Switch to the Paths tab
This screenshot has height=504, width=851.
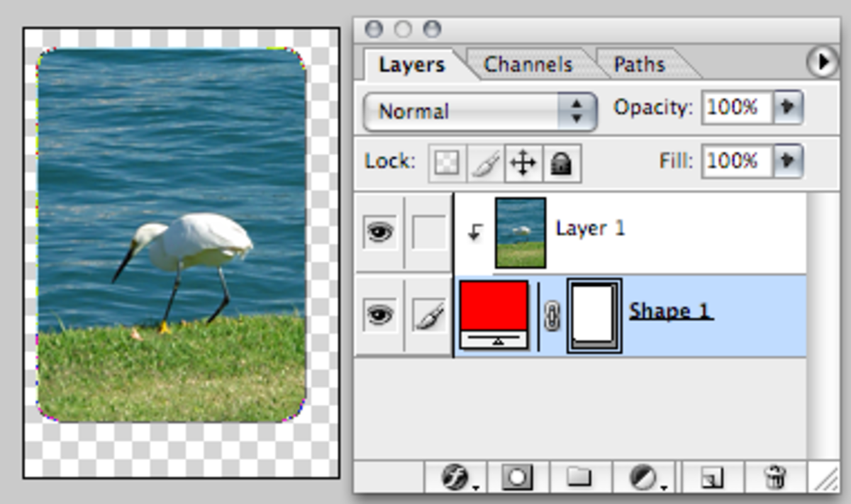(638, 65)
